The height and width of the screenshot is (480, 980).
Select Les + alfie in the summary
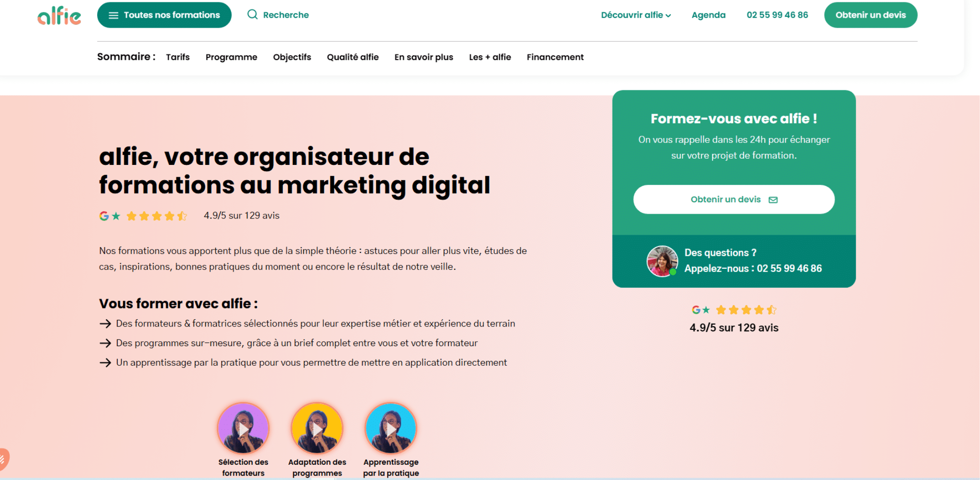coord(490,57)
